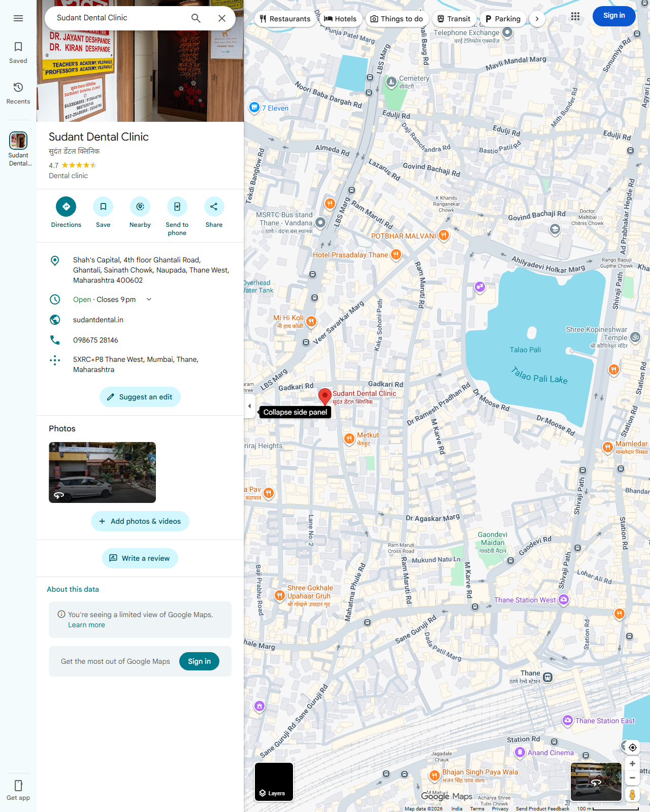The height and width of the screenshot is (812, 650).
Task: Click Suggest an edit
Action: click(x=140, y=397)
